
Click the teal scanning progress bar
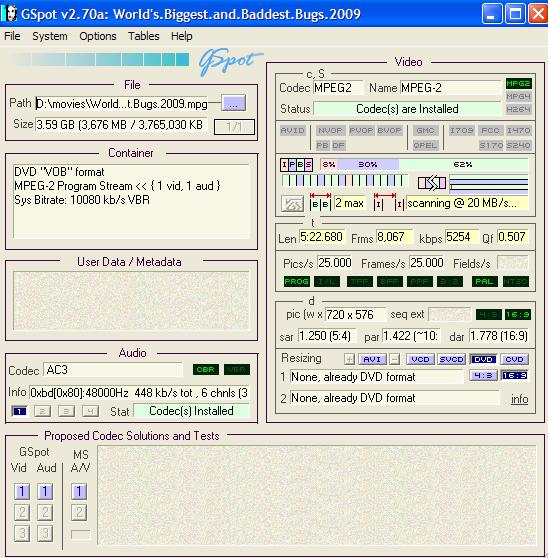coord(101,59)
